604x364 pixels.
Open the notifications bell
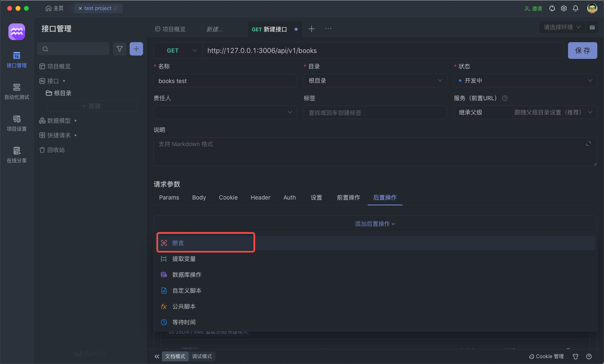(x=576, y=8)
